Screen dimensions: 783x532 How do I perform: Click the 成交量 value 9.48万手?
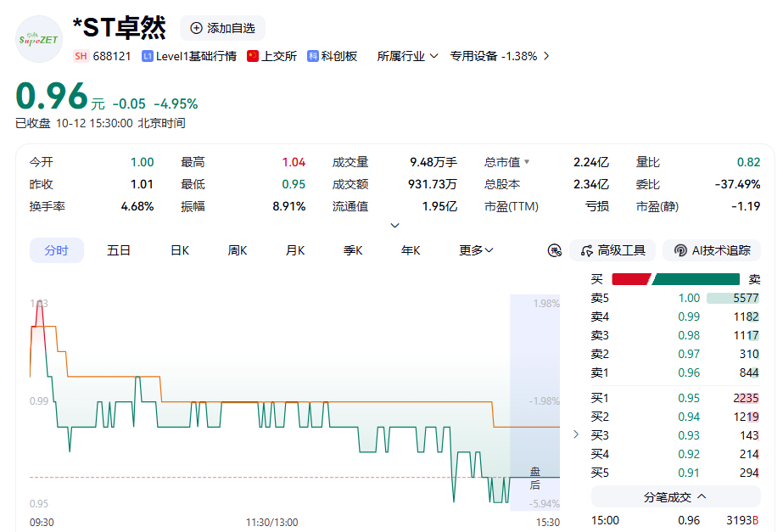coord(433,162)
